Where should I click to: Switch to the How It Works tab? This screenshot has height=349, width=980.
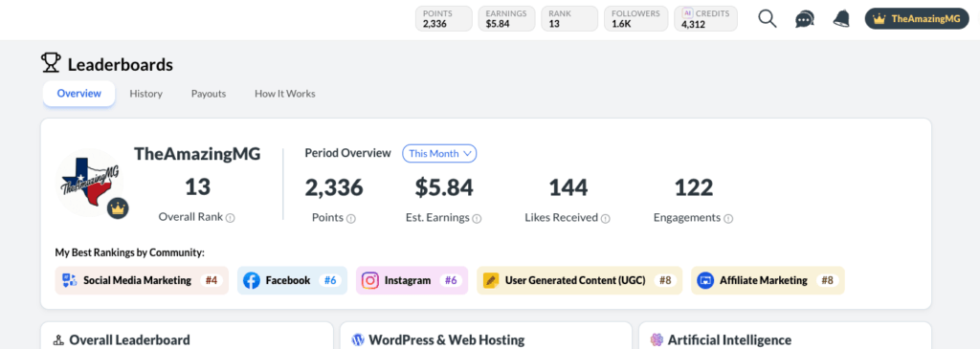tap(285, 94)
